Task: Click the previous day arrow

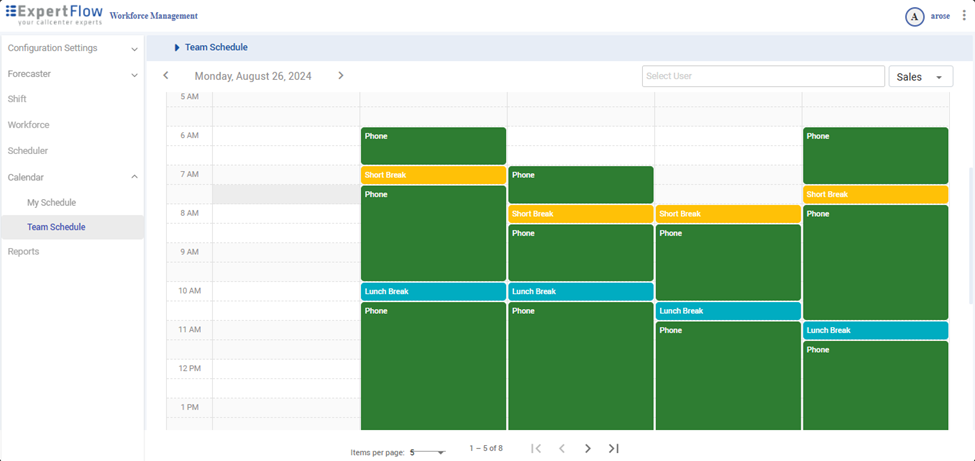Action: 166,76
